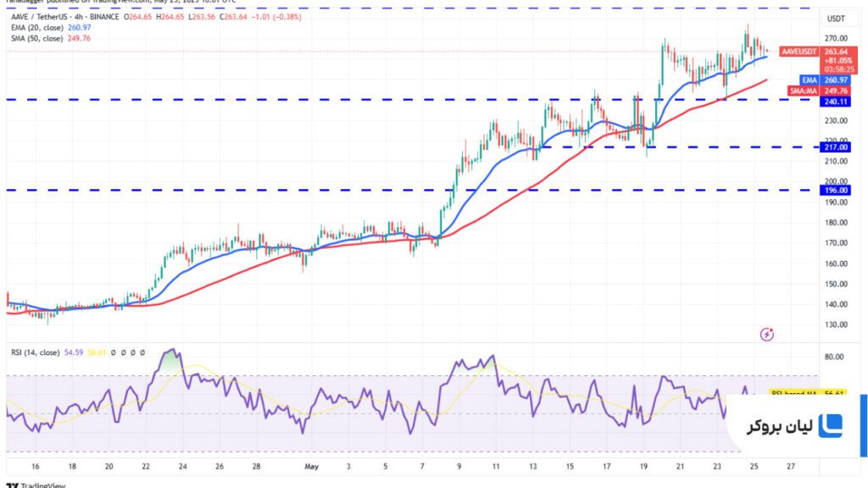The width and height of the screenshot is (868, 488).
Task: Select the 217.00 horizontal level label
Action: click(x=835, y=147)
